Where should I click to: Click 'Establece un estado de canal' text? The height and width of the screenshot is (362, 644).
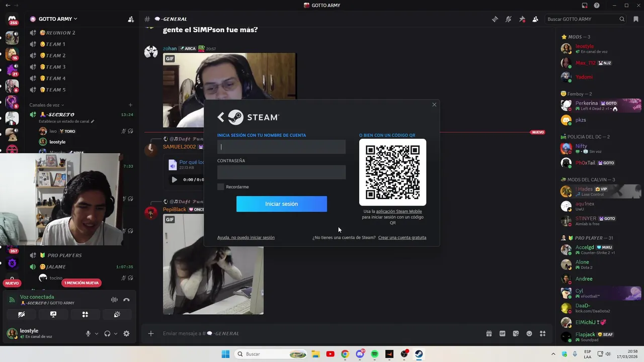[64, 121]
